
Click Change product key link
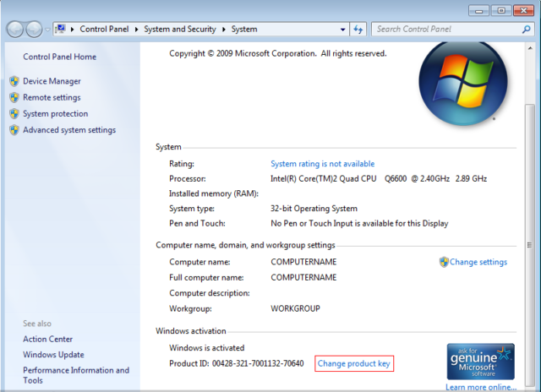point(354,363)
